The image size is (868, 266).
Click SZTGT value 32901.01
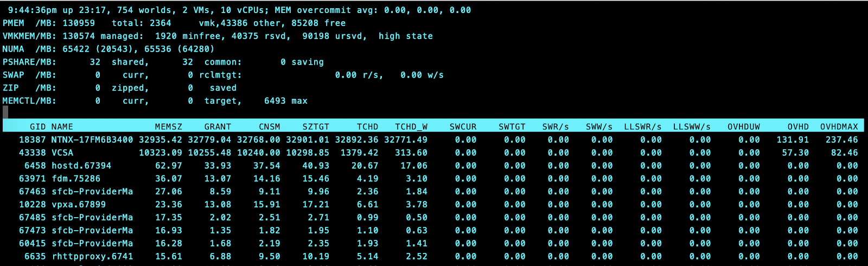308,140
